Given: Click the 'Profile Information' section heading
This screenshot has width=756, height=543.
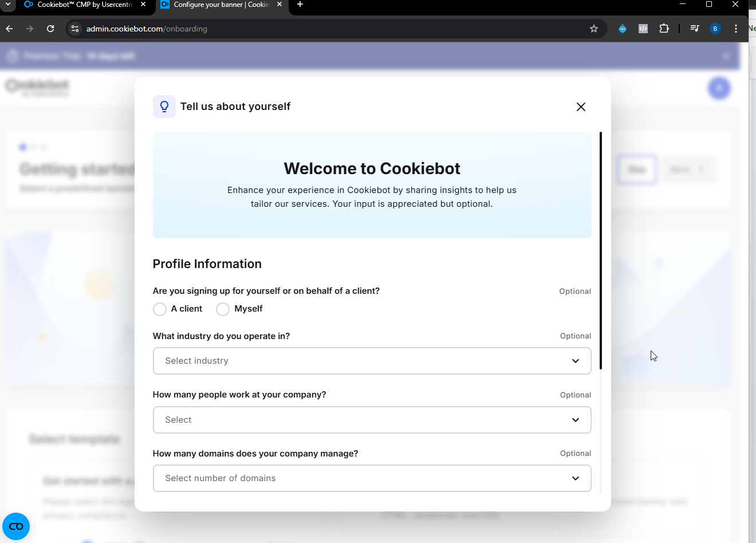Looking at the screenshot, I should click(x=207, y=264).
